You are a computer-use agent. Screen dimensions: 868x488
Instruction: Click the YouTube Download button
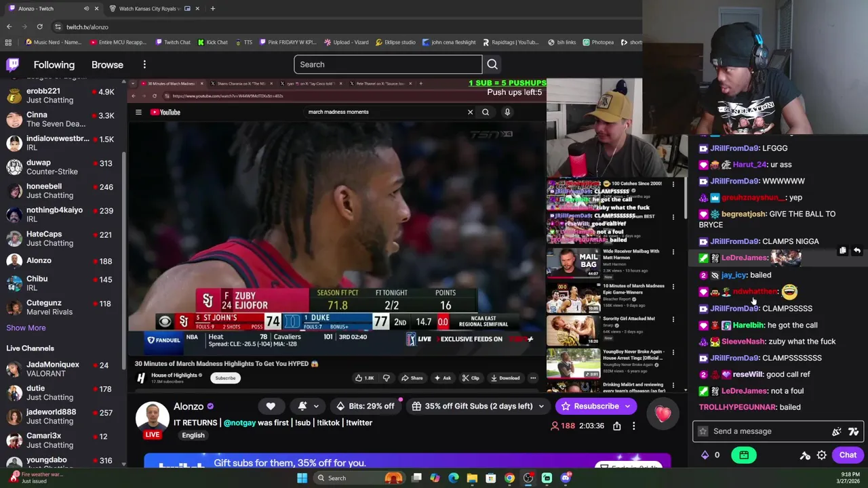(x=505, y=378)
